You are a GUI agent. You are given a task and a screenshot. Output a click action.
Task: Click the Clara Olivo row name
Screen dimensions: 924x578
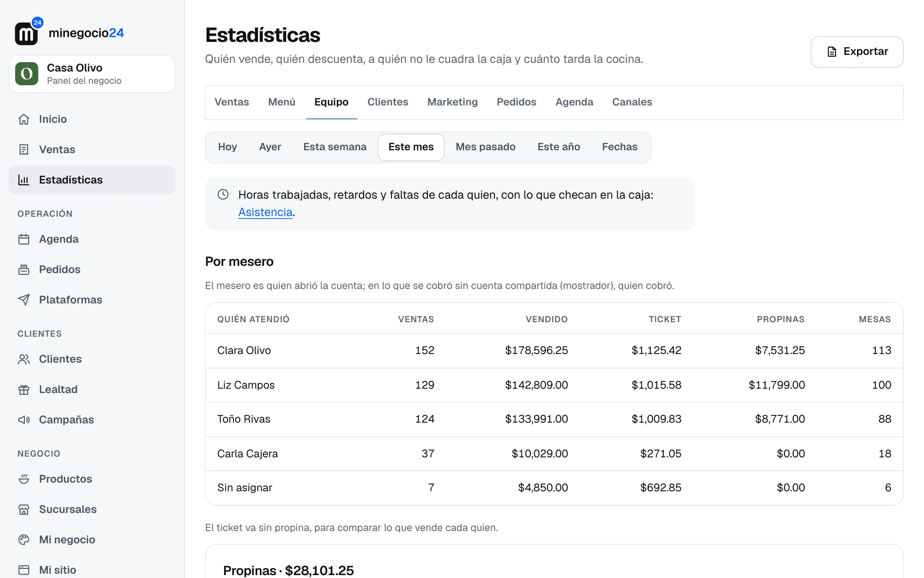(x=244, y=350)
